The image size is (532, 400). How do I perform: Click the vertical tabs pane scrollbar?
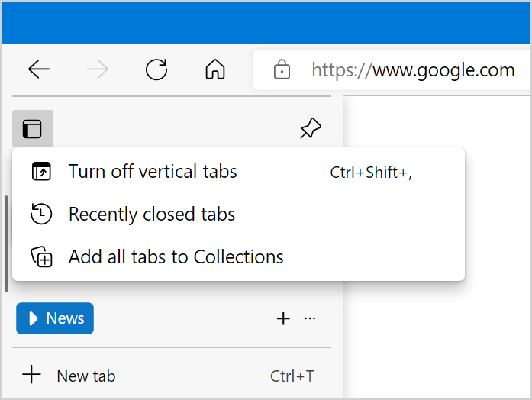point(6,243)
